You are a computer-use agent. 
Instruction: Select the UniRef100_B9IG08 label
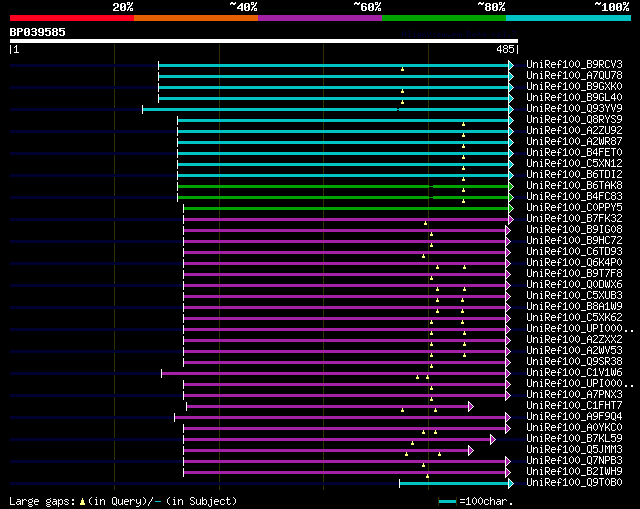tap(574, 230)
